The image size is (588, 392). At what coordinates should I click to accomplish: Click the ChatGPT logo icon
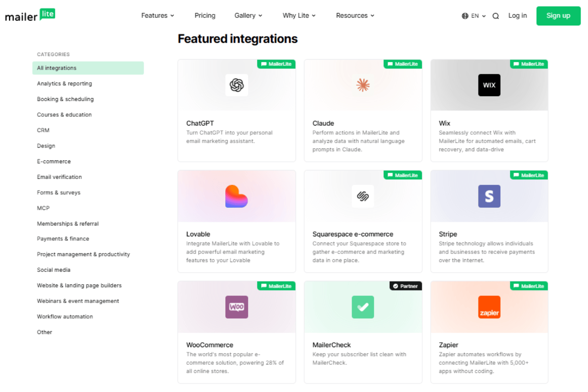pyautogui.click(x=237, y=85)
